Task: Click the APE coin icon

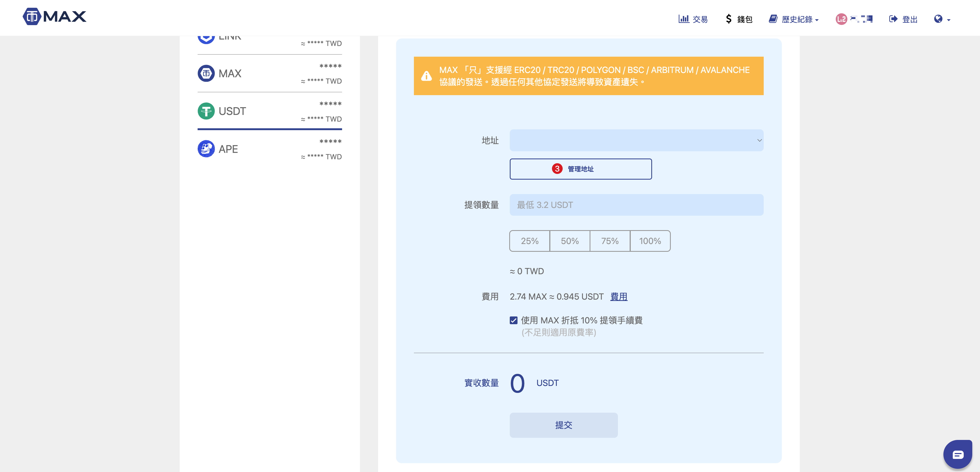Action: pos(206,149)
